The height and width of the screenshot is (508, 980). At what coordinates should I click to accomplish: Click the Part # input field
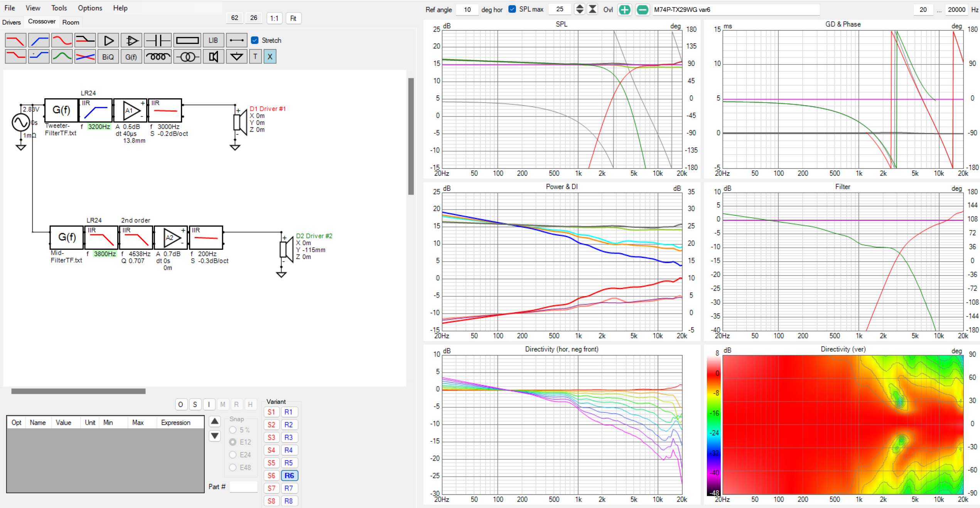point(243,487)
